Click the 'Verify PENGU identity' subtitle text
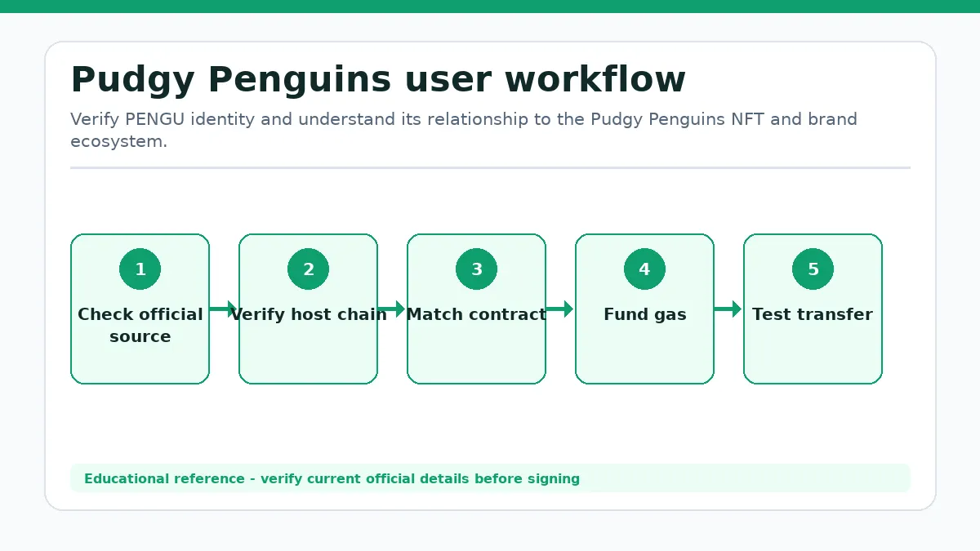 coord(464,130)
